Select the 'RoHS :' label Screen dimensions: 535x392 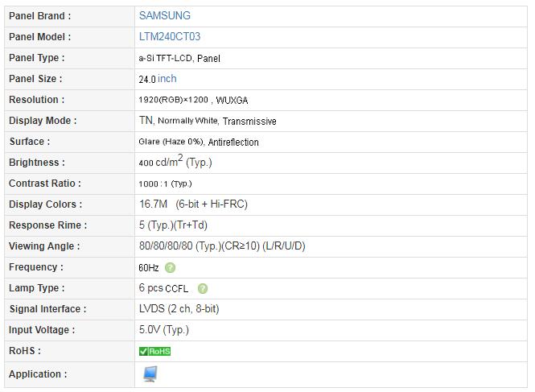tap(25, 351)
